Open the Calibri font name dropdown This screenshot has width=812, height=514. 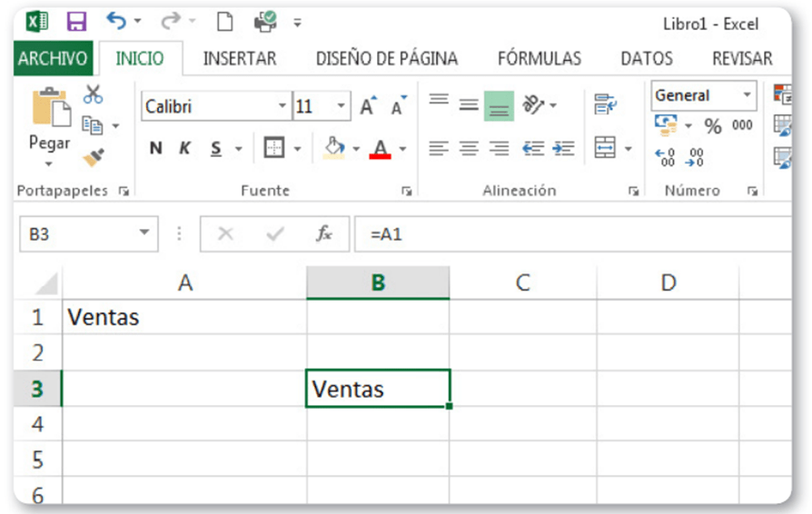point(282,105)
